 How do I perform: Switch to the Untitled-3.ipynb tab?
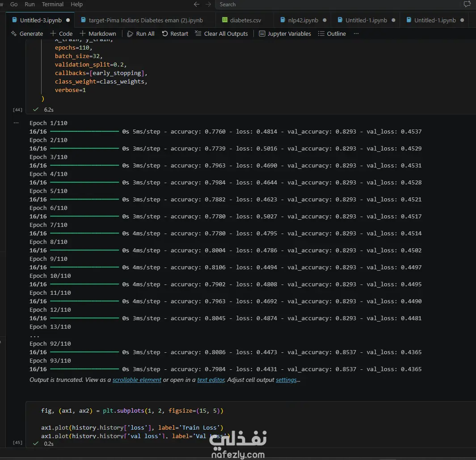click(x=41, y=20)
